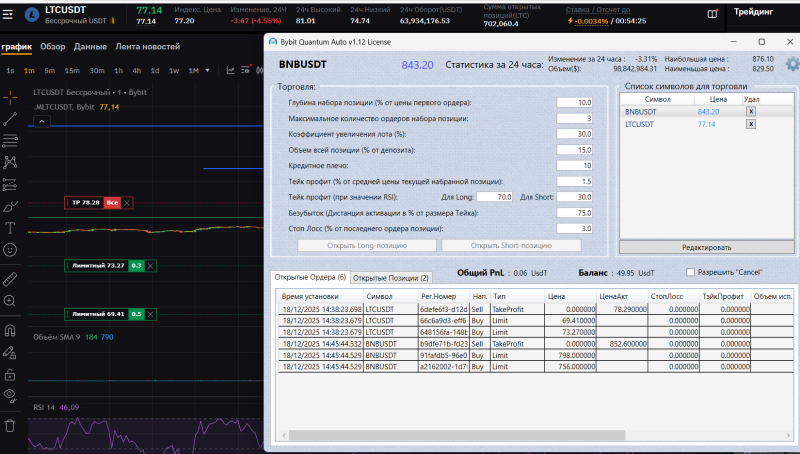Click the zoom-in magnifier tool

pyautogui.click(x=10, y=300)
